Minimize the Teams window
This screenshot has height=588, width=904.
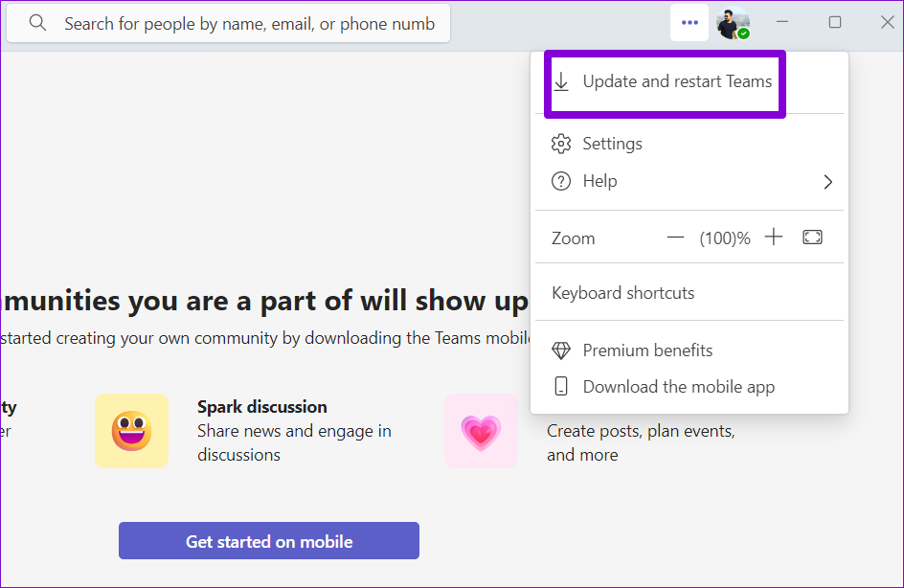click(x=781, y=22)
